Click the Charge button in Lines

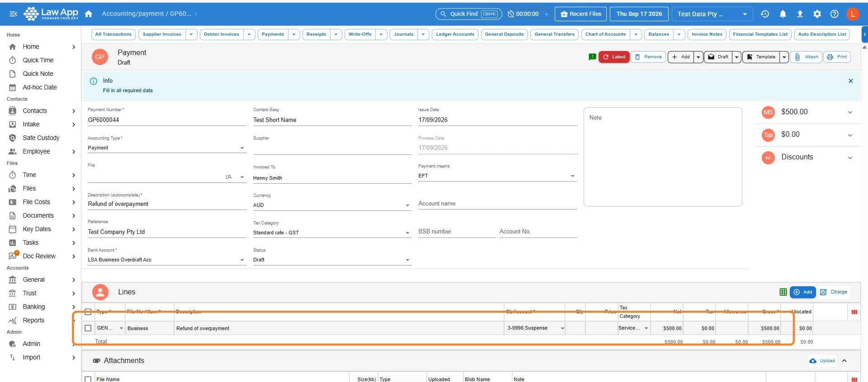coord(834,292)
